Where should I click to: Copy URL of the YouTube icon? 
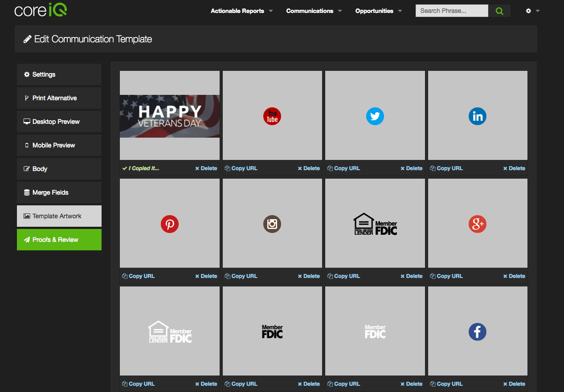(241, 168)
